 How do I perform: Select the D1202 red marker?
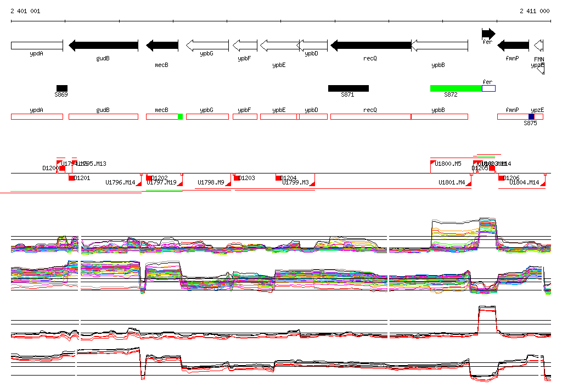pyautogui.click(x=149, y=178)
